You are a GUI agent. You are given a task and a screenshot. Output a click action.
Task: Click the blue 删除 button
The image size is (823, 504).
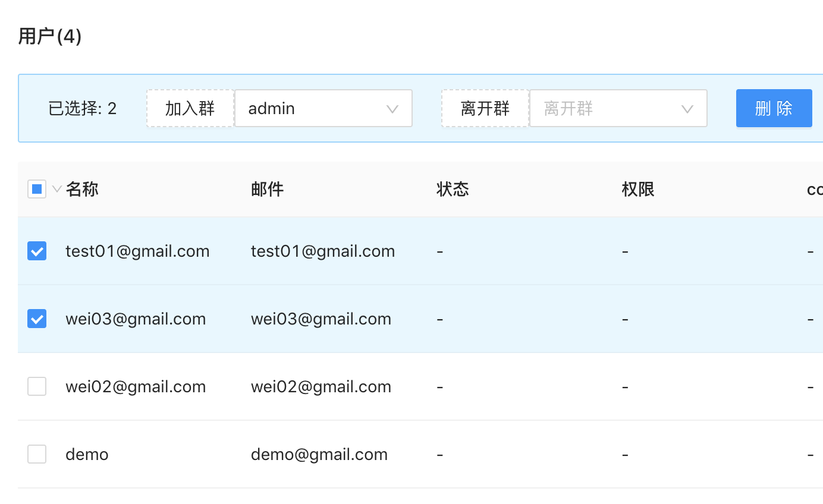pos(774,108)
